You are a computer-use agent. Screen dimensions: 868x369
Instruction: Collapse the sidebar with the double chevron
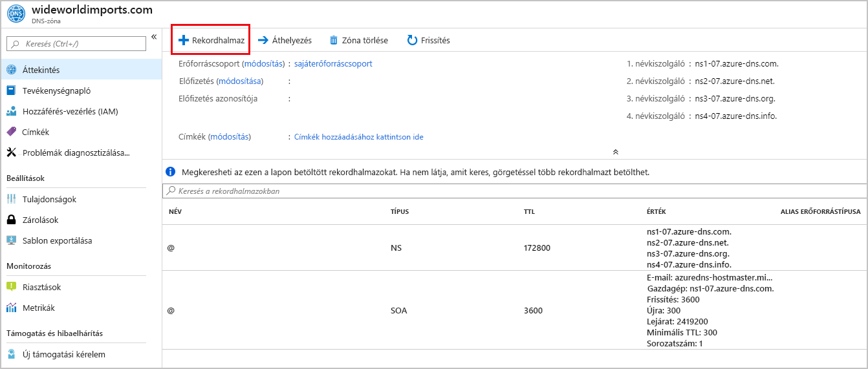[154, 37]
